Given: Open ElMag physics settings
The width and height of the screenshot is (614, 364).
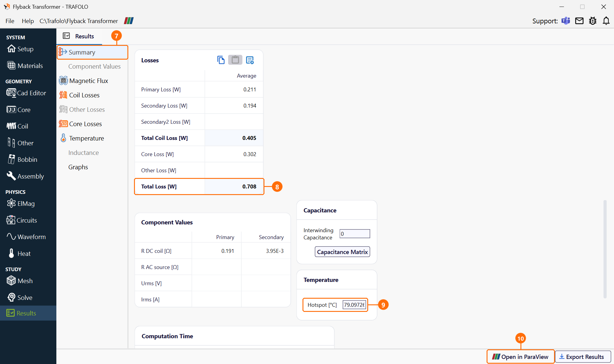Looking at the screenshot, I should (x=21, y=203).
